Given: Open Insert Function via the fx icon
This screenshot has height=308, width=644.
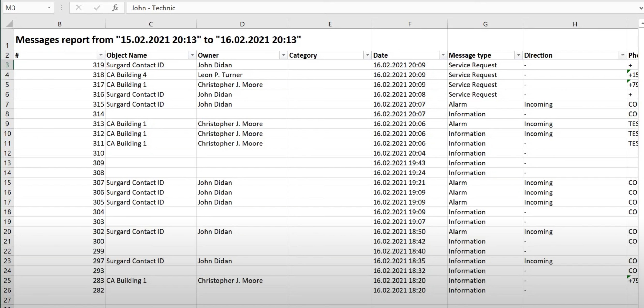Looking at the screenshot, I should click(x=115, y=8).
